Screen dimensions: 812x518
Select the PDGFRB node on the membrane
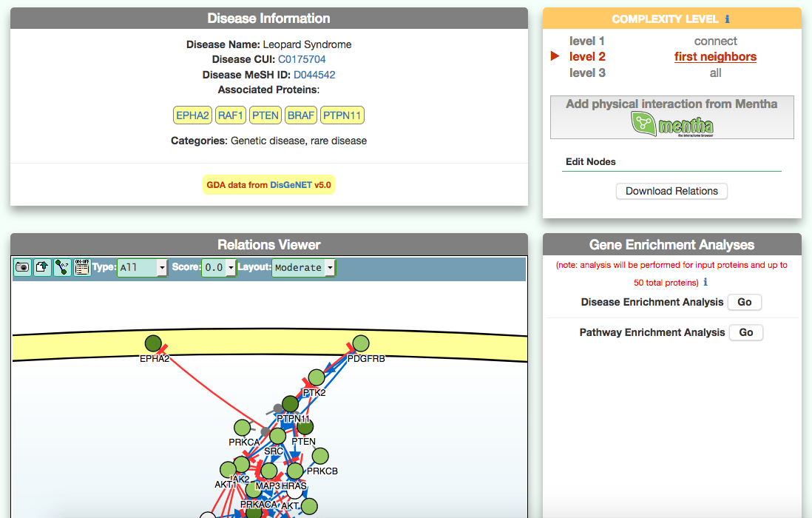point(360,343)
